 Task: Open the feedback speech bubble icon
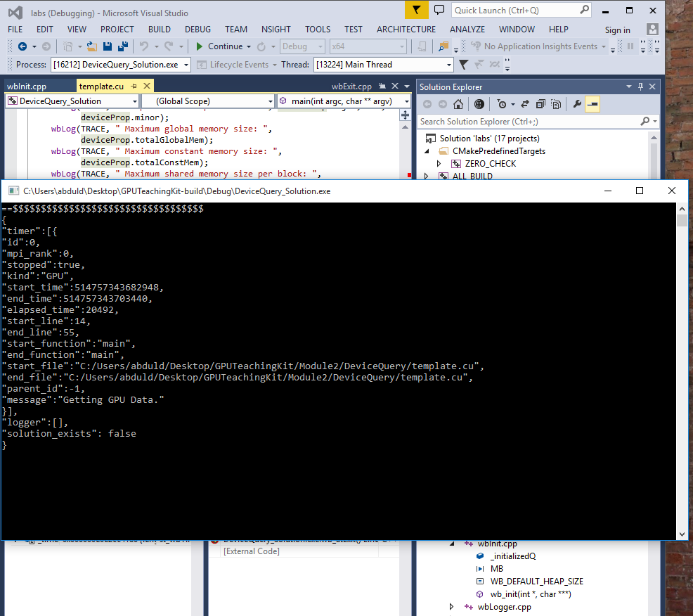point(439,10)
